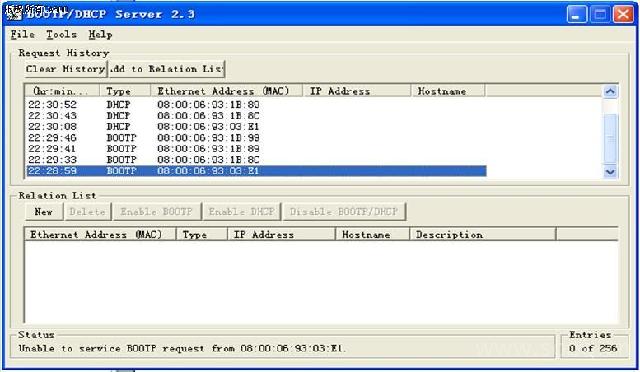Select the 22:30:52 DHCP request row
This screenshot has height=372, width=640.
(256, 105)
